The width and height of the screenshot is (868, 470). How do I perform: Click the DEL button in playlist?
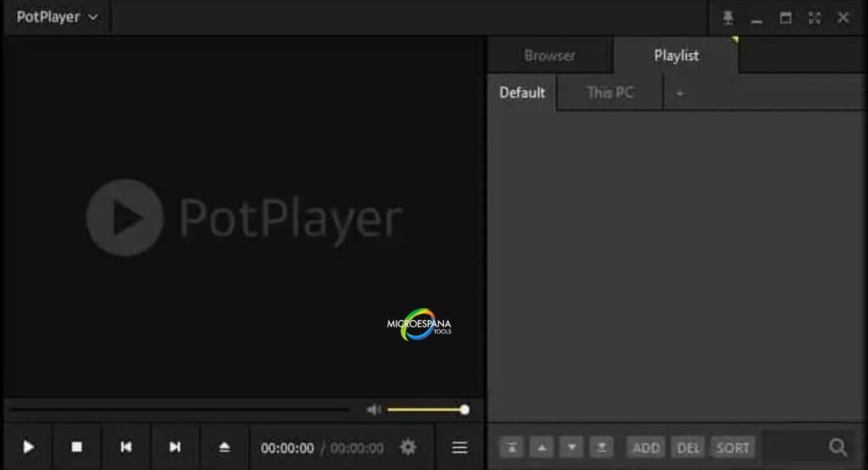(x=687, y=448)
